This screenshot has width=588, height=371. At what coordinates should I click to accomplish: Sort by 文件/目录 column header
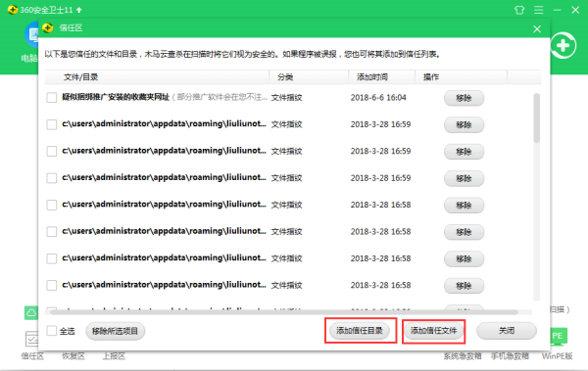[x=157, y=77]
